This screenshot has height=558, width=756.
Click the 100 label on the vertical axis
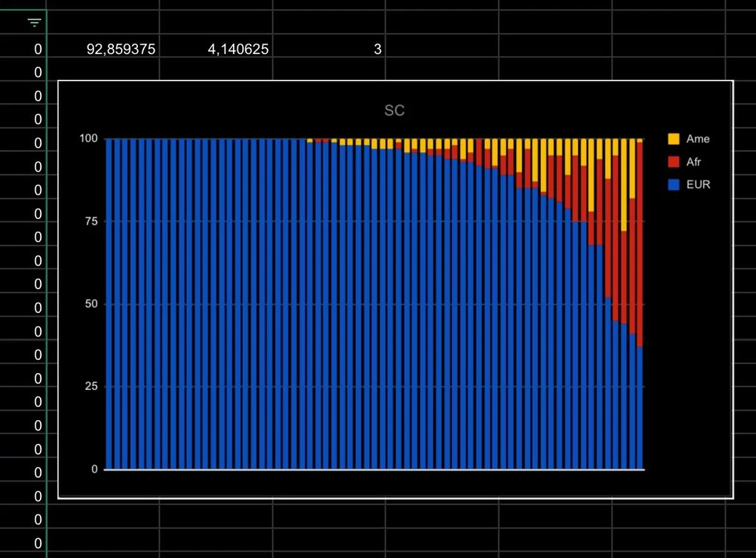click(89, 139)
